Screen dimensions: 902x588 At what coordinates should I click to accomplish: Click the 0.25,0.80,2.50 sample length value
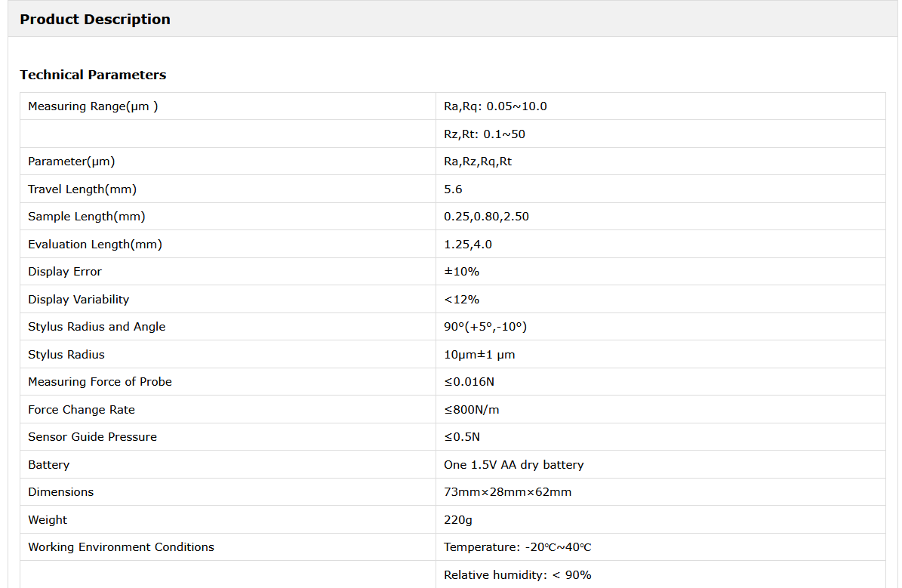486,217
